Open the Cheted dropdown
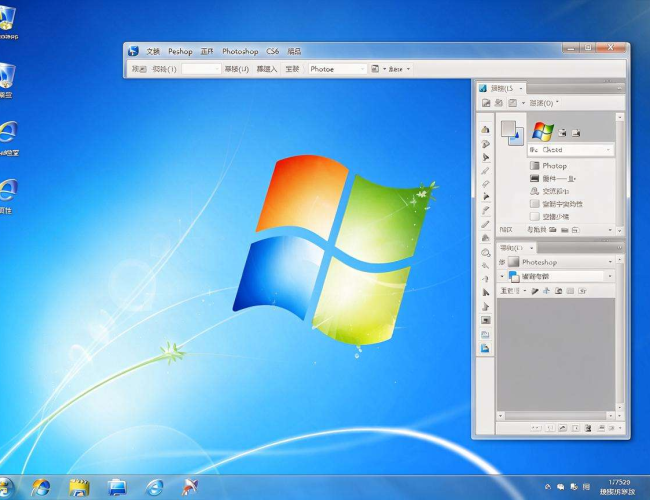Screen dimensions: 650x500 [570, 150]
